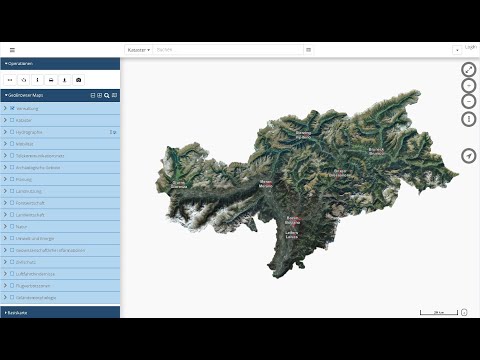Viewport: 480px width, 360px height.
Task: Enable the Flugverbotszonen layer checkbox
Action: (12, 286)
